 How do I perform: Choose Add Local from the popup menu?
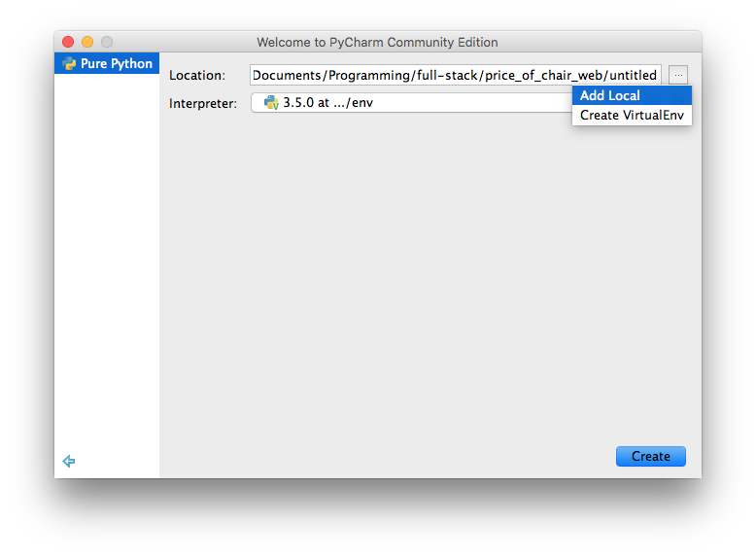632,95
